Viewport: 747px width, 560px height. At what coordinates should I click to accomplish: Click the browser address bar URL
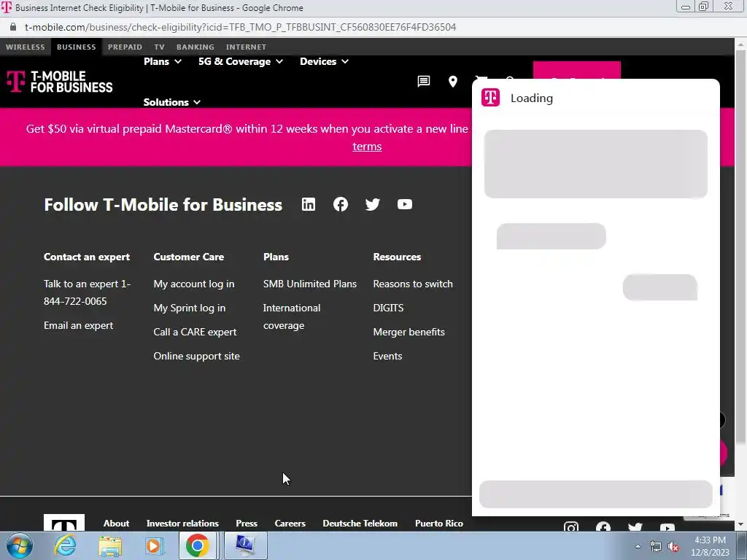click(241, 27)
